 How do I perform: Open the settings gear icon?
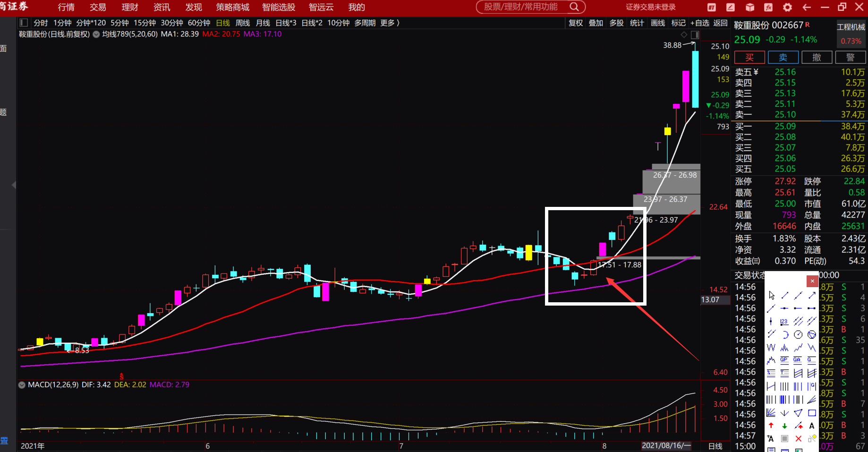tap(787, 7)
